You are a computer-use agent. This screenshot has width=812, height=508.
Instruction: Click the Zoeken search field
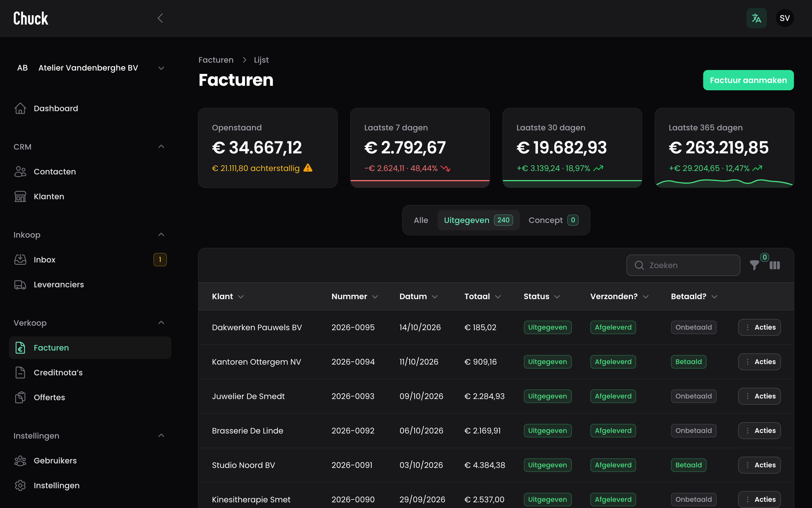coord(683,265)
